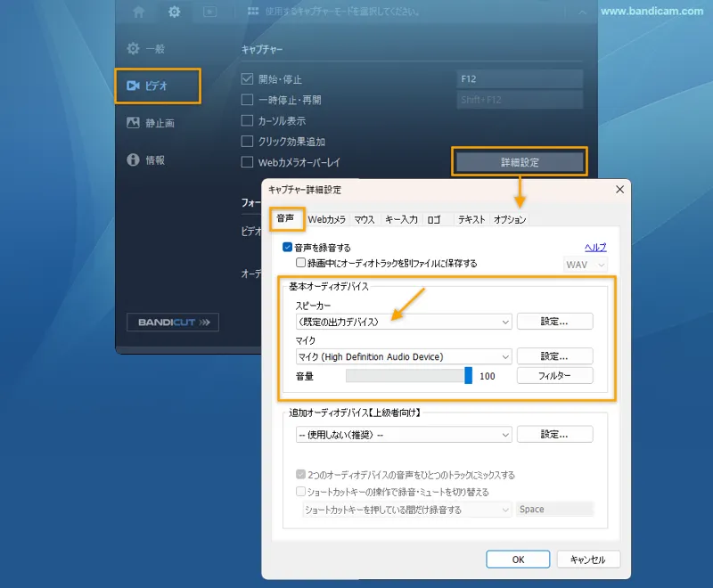Switch to the テキスト tab

[x=471, y=219]
